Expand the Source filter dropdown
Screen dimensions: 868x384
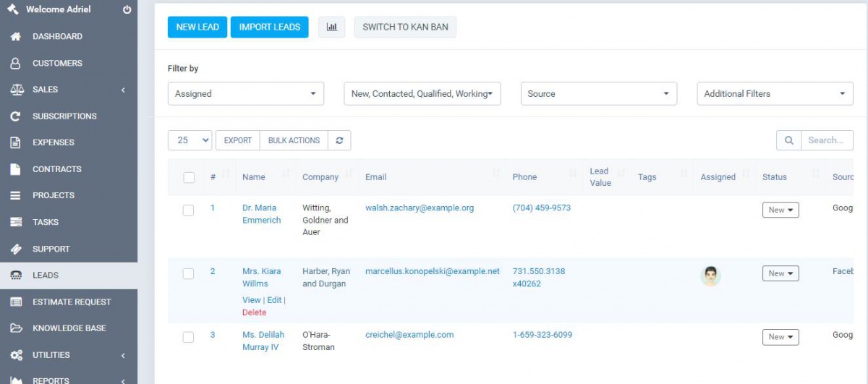click(598, 93)
